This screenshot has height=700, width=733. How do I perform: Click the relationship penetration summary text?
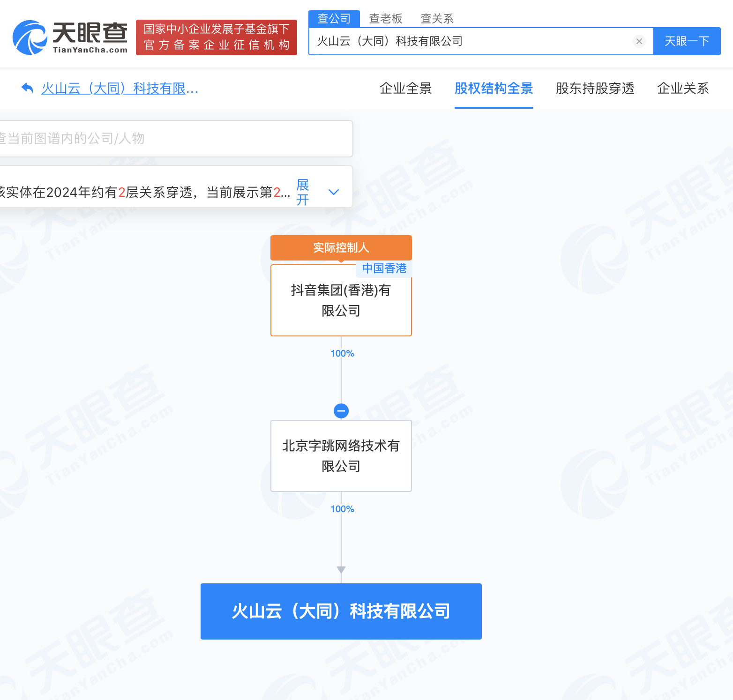click(144, 192)
